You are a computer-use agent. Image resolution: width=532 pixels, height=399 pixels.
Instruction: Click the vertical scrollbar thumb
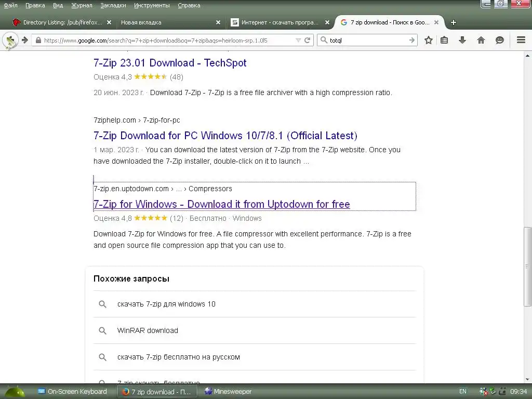527,267
